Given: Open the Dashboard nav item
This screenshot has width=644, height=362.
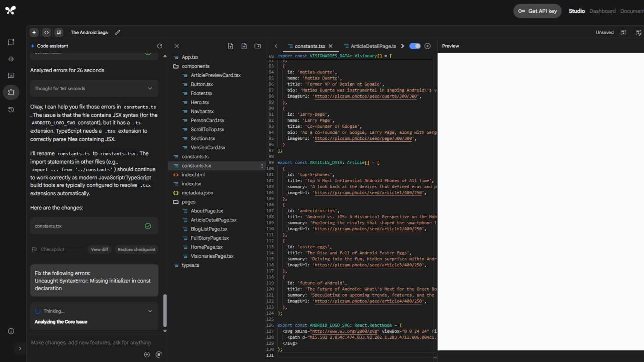Looking at the screenshot, I should point(603,11).
